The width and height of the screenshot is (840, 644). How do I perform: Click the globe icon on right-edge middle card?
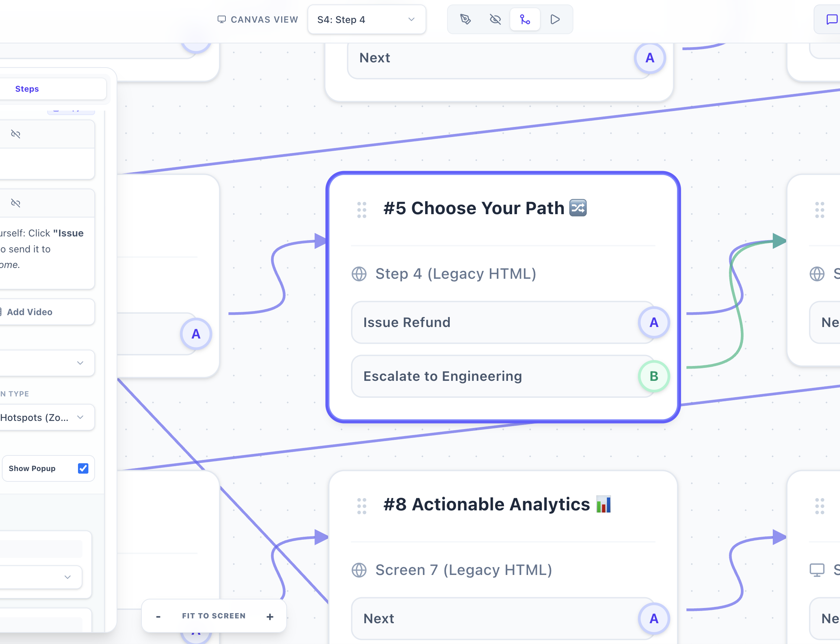[817, 274]
